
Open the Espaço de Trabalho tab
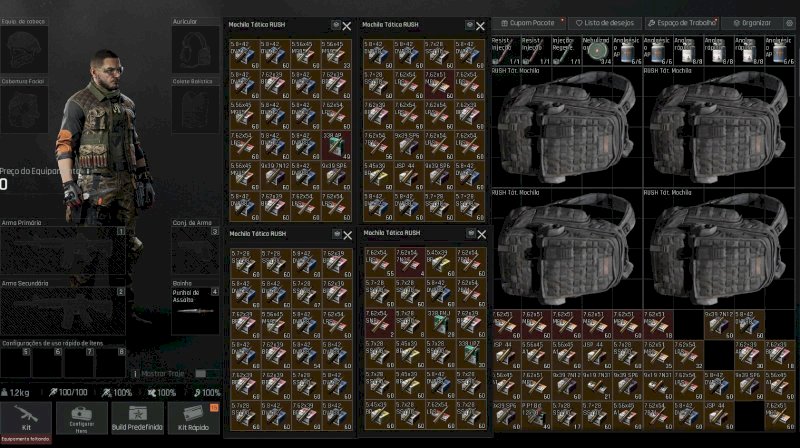[682, 23]
